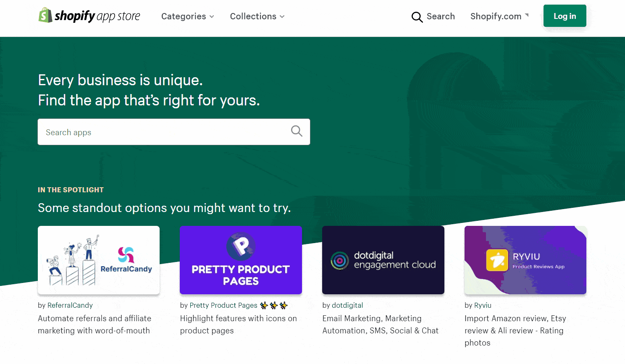Open the dotdigital developer link
The width and height of the screenshot is (625, 364).
(x=347, y=305)
